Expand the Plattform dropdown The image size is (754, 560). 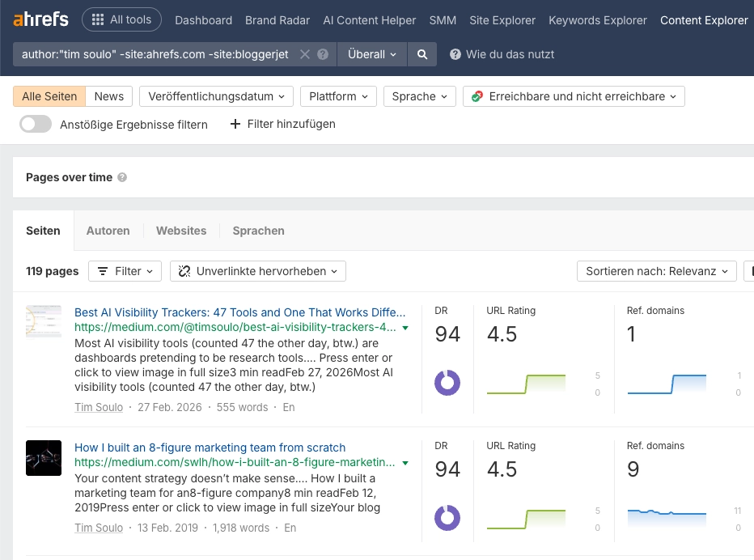tap(338, 96)
